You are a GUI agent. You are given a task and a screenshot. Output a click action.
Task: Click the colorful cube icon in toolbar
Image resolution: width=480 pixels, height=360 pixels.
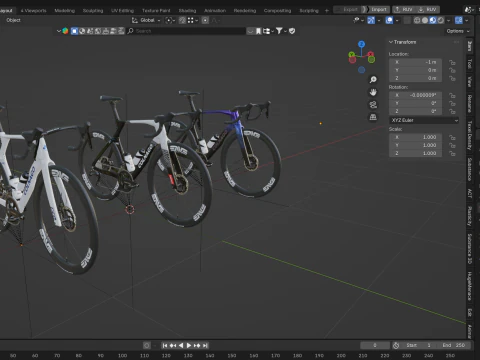(x=65, y=31)
